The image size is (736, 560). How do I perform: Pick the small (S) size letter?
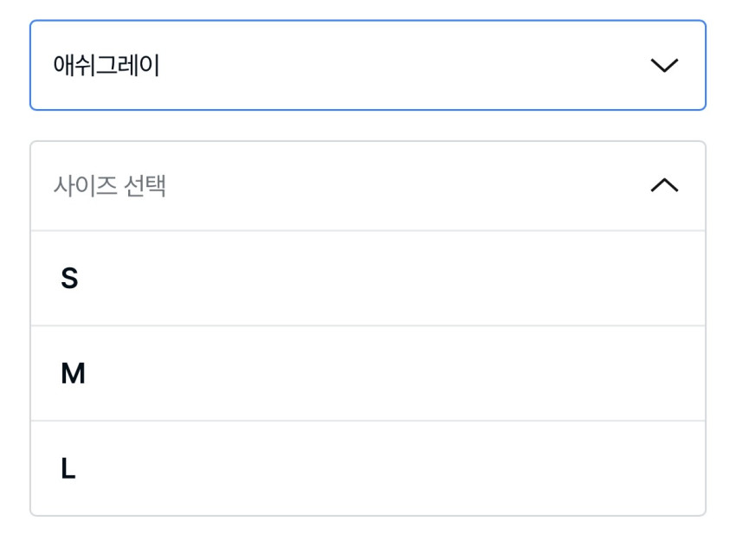tap(69, 279)
